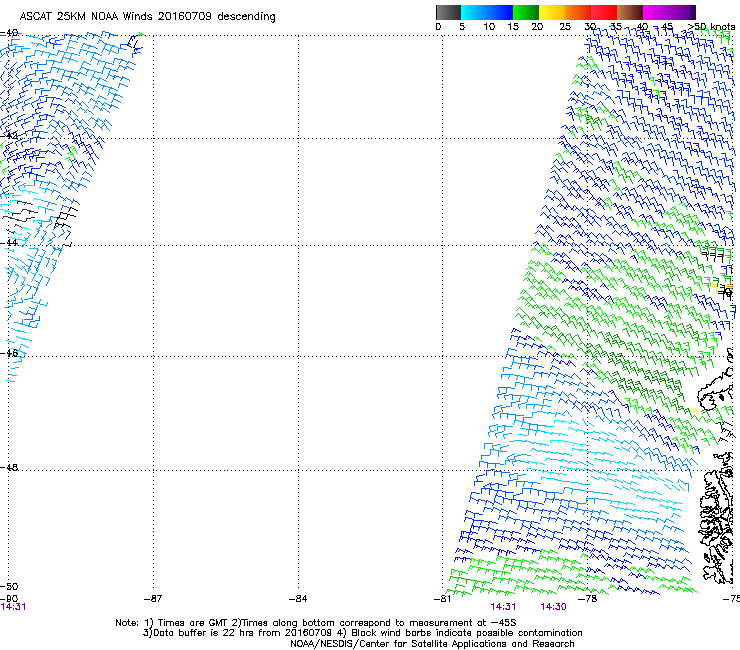740x650 pixels.
Task: Click the "NOAA/NESDIS/Center for Satellite Applications and Research" credit
Action: tap(432, 644)
